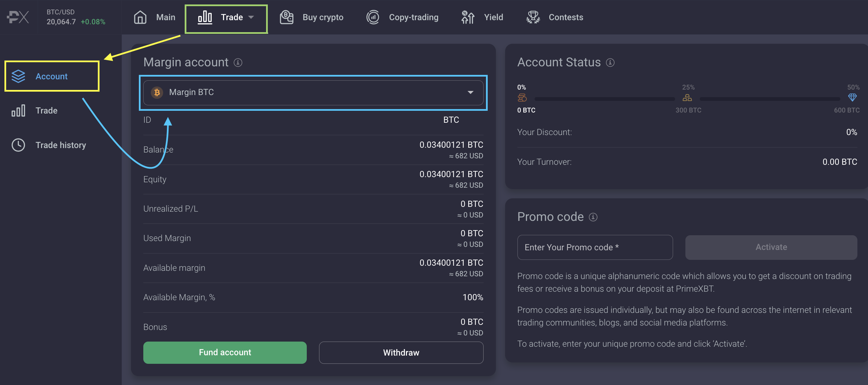Open the Yield section
Image resolution: width=868 pixels, height=385 pixels.
tap(482, 17)
